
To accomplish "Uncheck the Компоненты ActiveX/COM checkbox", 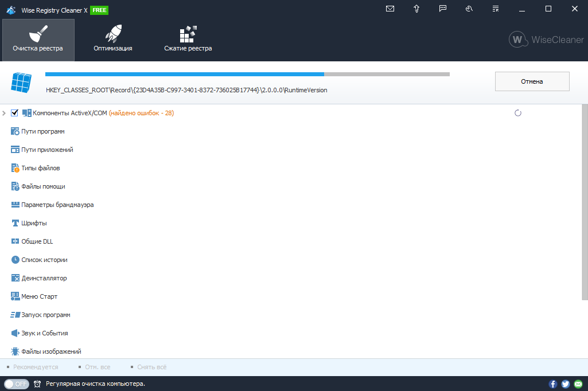I will [x=14, y=113].
